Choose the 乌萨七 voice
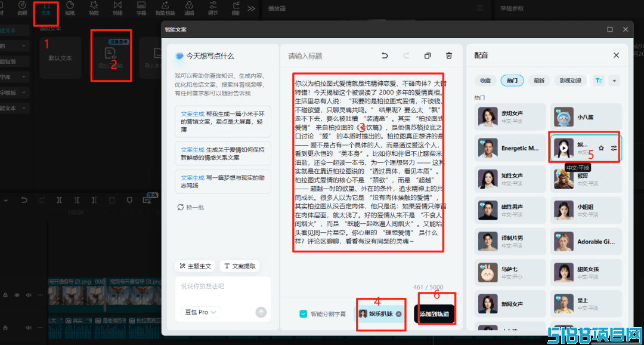The image size is (644, 345). (x=510, y=273)
